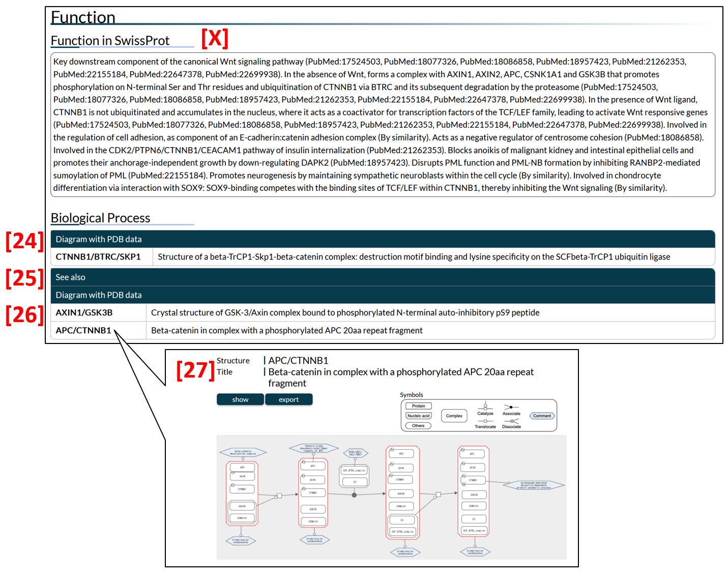Click the See also header bar
728x576 pixels.
tap(383, 277)
